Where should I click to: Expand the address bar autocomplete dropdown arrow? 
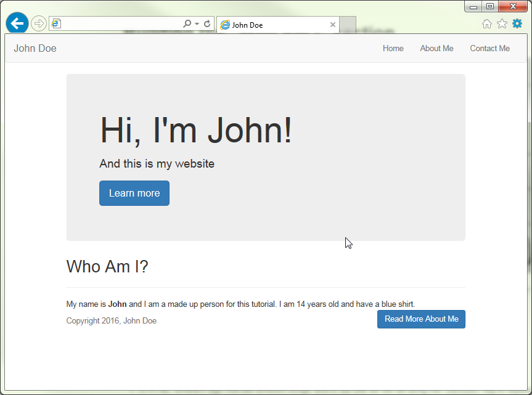197,24
